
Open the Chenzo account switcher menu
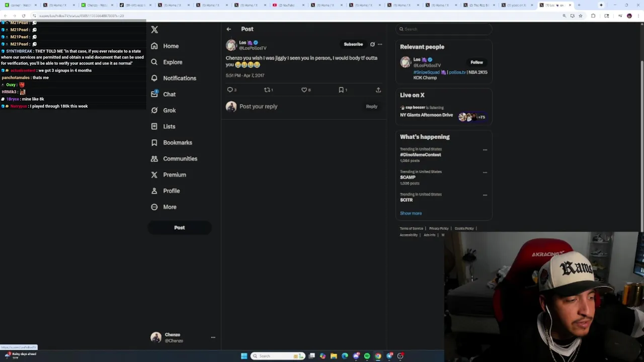pos(213,337)
